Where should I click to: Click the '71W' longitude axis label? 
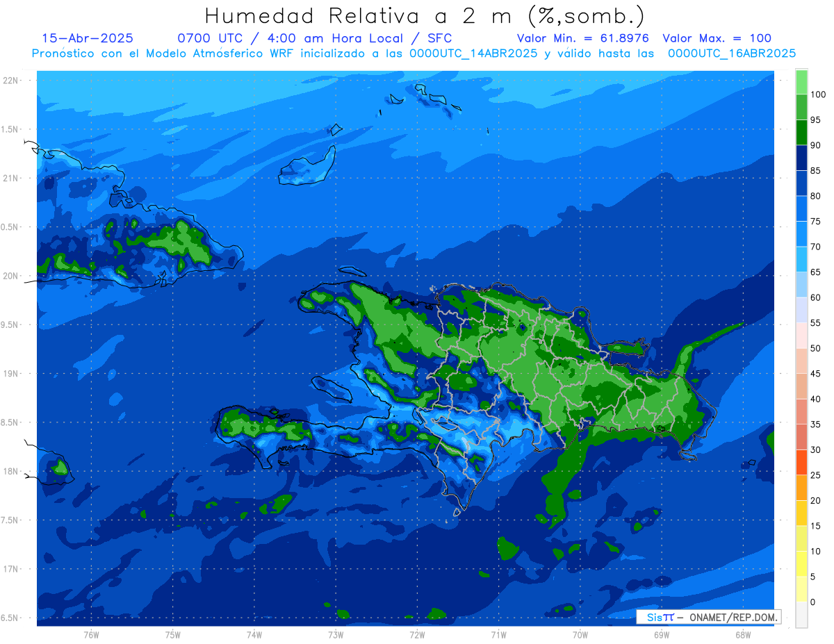[x=498, y=634]
